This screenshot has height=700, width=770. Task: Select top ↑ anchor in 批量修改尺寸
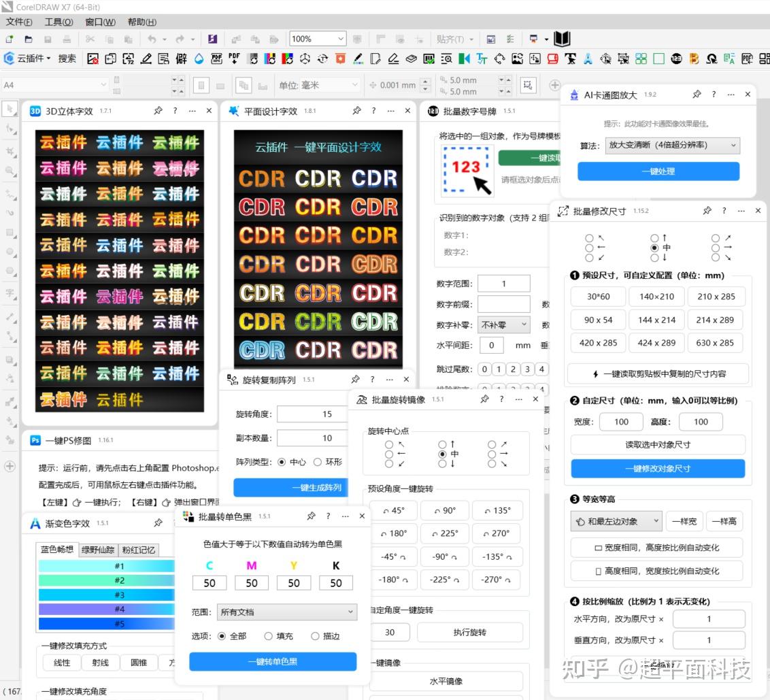click(x=654, y=237)
